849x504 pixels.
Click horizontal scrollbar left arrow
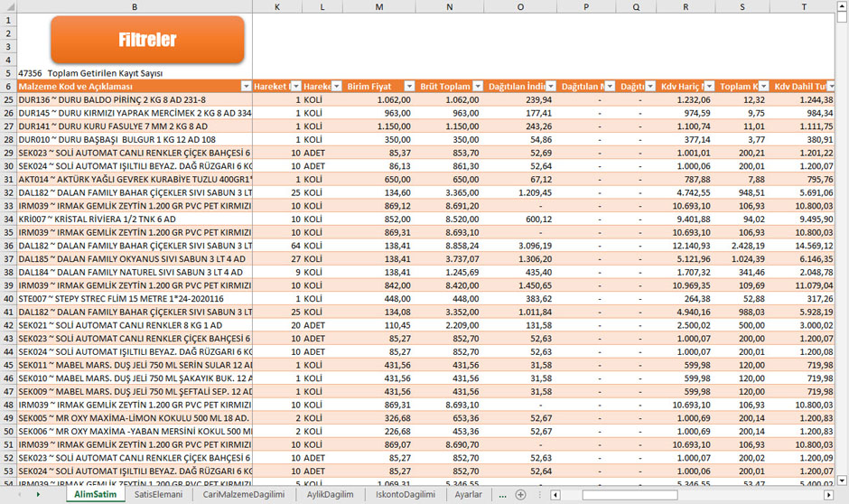point(555,495)
